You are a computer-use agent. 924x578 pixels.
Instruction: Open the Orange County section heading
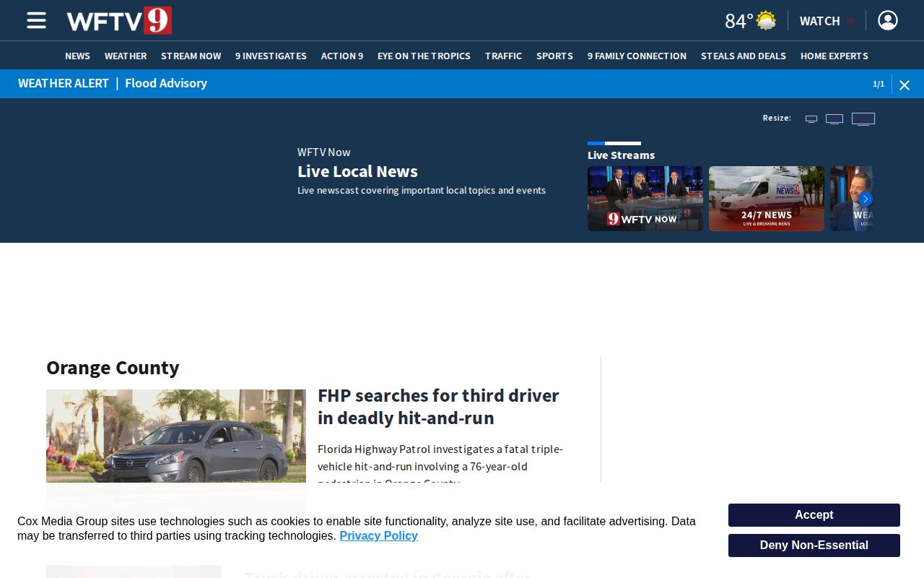(x=113, y=368)
